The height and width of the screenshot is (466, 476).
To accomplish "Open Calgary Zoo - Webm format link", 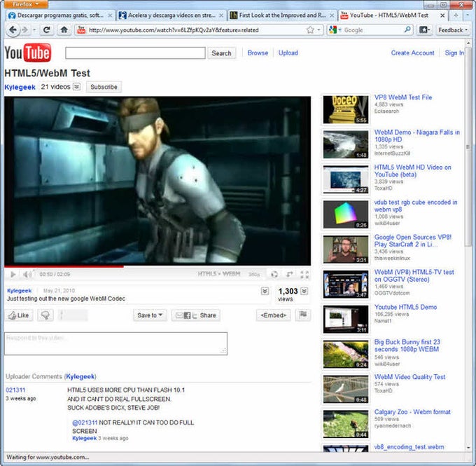I will pos(412,412).
